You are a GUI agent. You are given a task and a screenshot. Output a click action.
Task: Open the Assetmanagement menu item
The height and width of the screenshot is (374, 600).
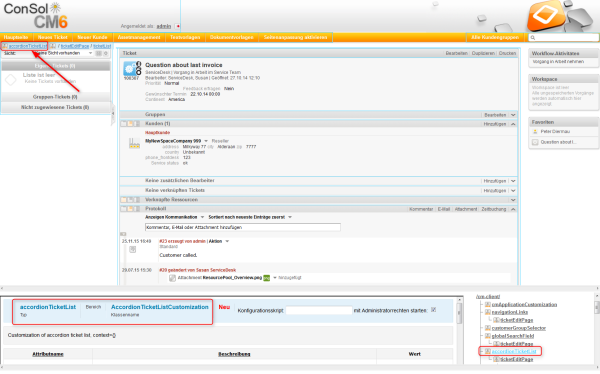[139, 37]
